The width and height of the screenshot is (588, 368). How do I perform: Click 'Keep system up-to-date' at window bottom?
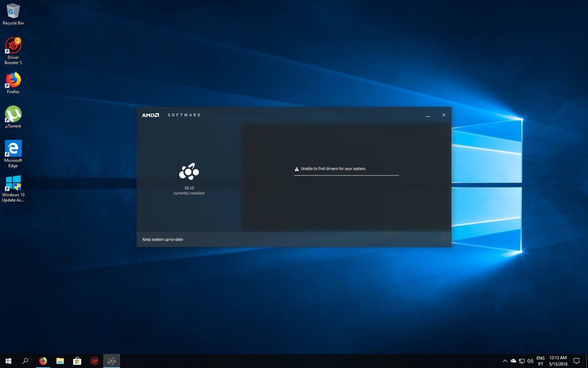(x=163, y=240)
